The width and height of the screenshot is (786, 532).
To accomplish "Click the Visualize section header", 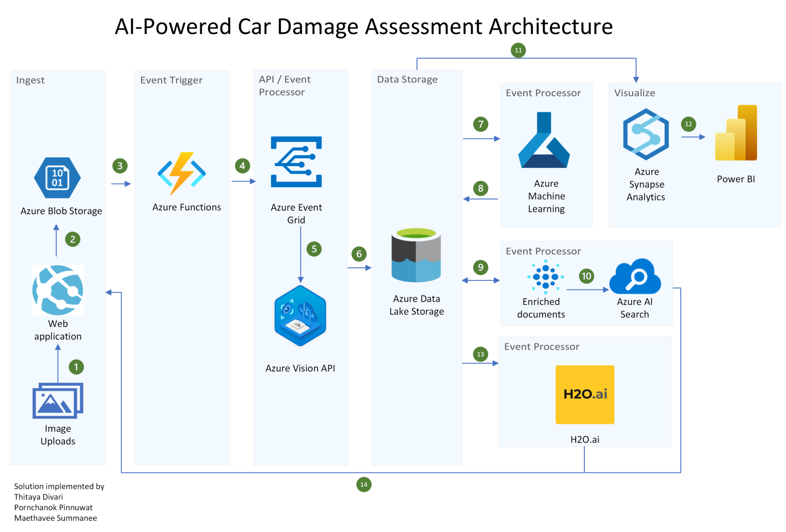I will pos(634,93).
